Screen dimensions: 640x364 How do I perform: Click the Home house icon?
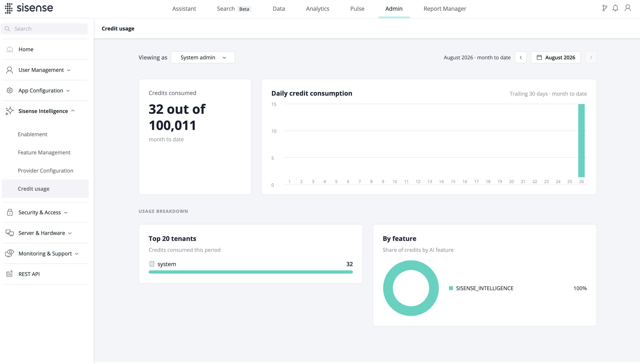9,49
